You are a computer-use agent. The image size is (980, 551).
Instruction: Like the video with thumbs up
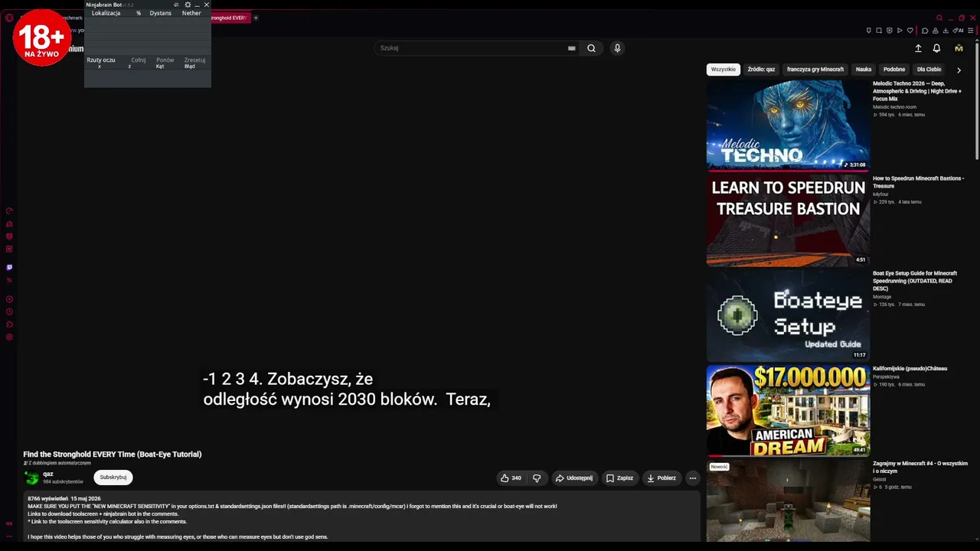[511, 478]
